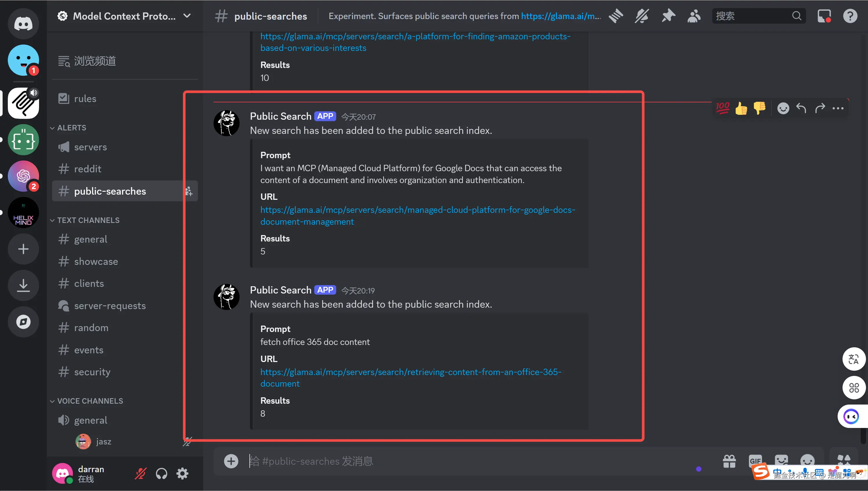Invite people to public-searches channel

click(x=189, y=191)
